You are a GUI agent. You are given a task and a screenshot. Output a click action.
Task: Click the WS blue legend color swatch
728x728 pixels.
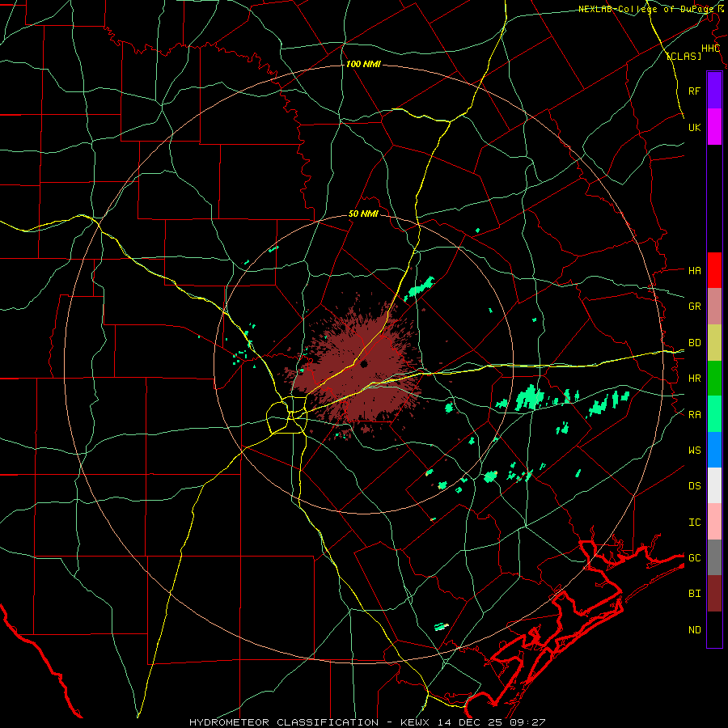pyautogui.click(x=714, y=450)
